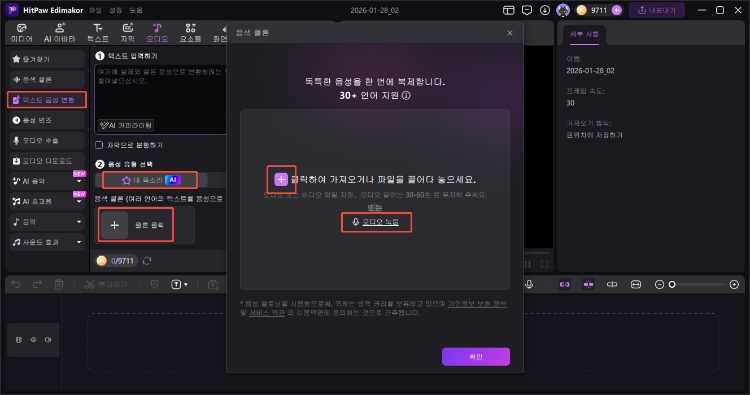Redo the action in timeline toolbar
This screenshot has height=395, width=750.
click(37, 285)
